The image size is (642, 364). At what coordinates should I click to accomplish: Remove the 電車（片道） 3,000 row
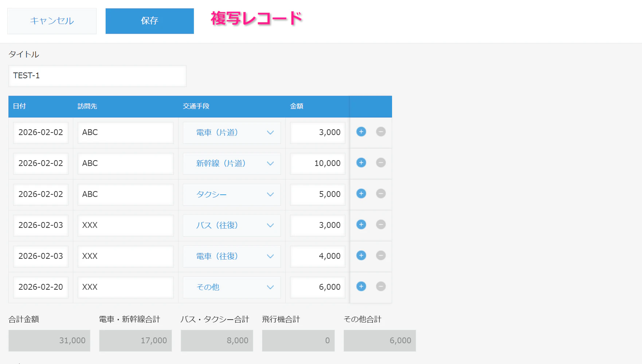pyautogui.click(x=381, y=132)
